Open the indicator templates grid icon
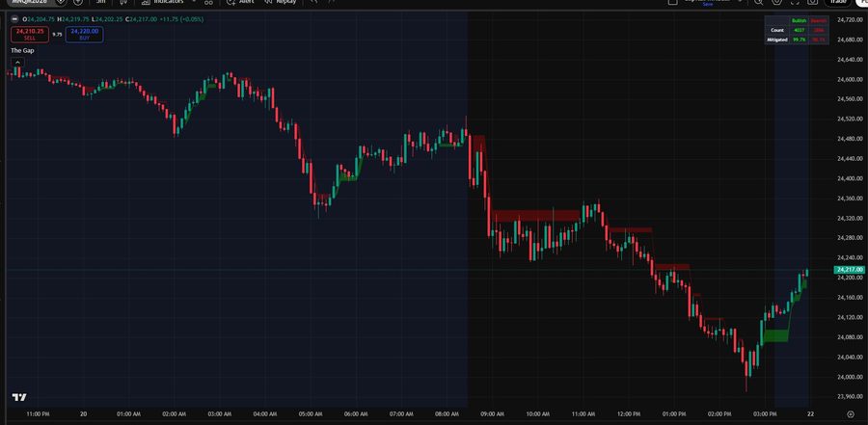868x425 pixels. (208, 2)
